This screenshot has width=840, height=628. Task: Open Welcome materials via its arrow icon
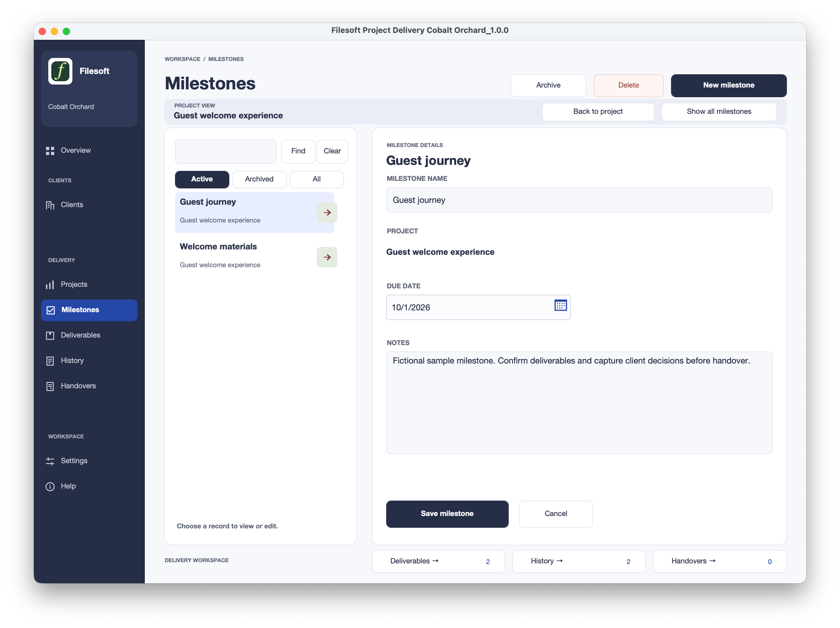point(327,257)
